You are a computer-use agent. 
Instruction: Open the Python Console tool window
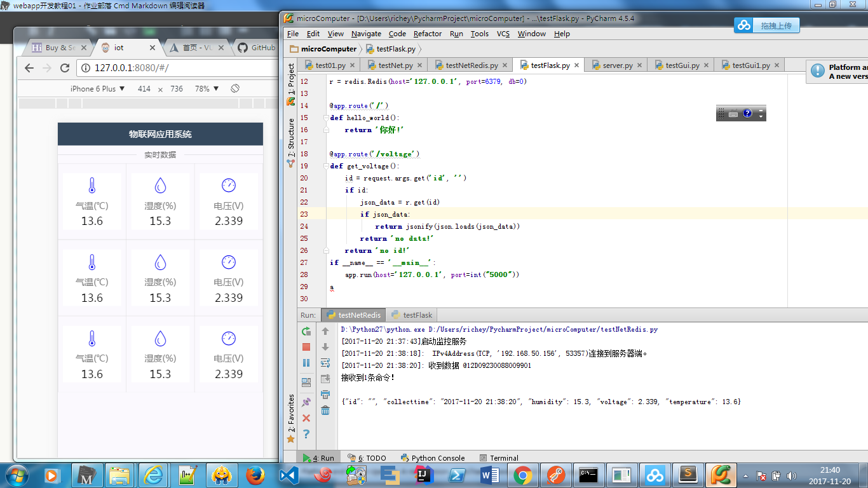[x=433, y=457]
